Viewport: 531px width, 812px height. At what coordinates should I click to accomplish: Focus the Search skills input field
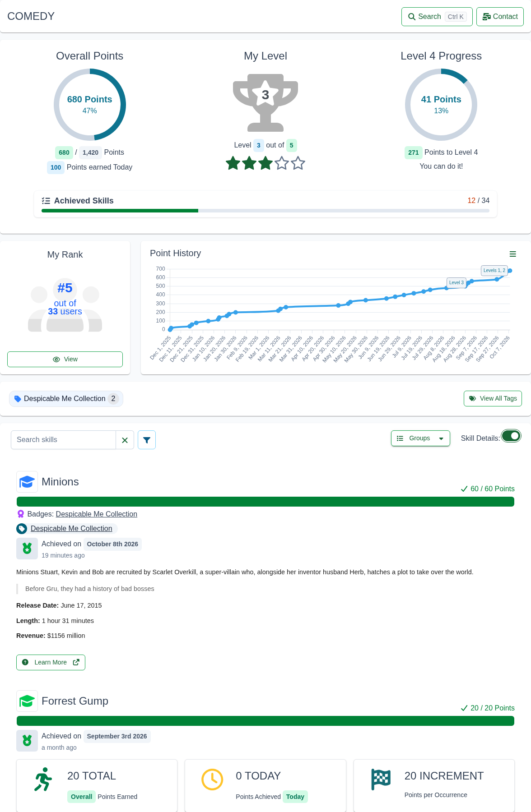[63, 440]
